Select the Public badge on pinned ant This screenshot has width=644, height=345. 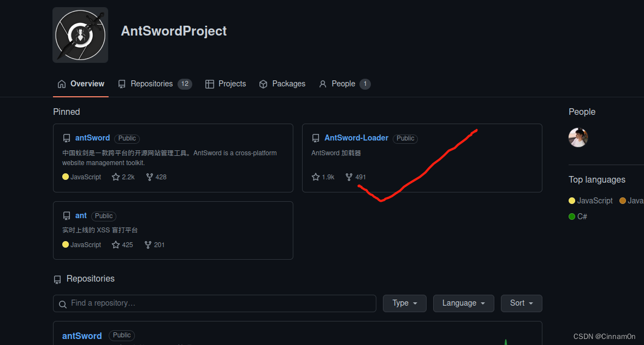point(103,216)
